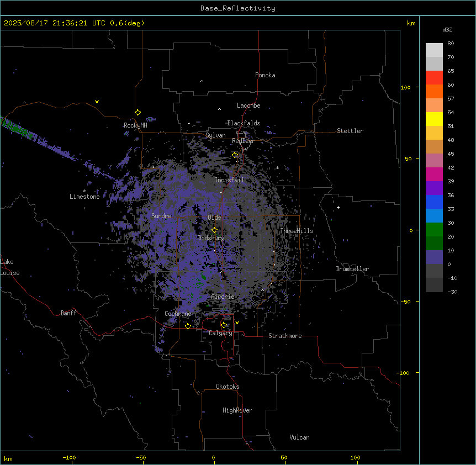The image size is (476, 465).
Task: Pick the red 60-65 dBZ legend swatch
Action: pyautogui.click(x=434, y=77)
